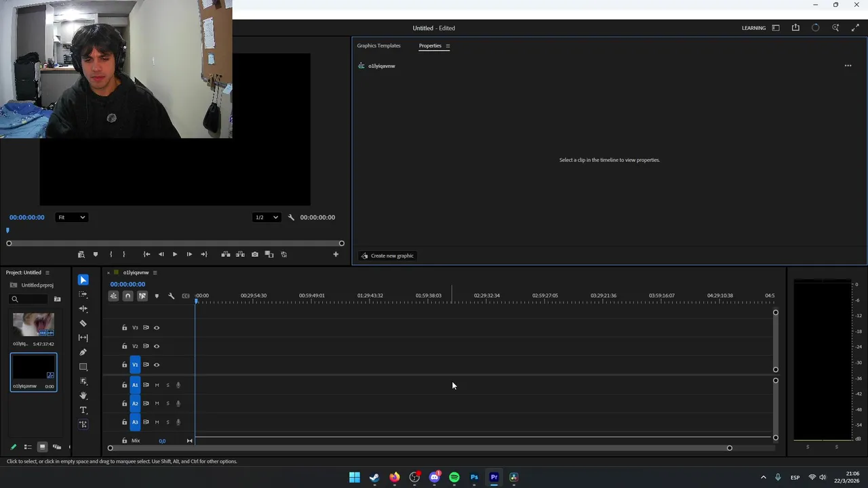
Task: Toggle track targeting for A3
Action: click(135, 422)
